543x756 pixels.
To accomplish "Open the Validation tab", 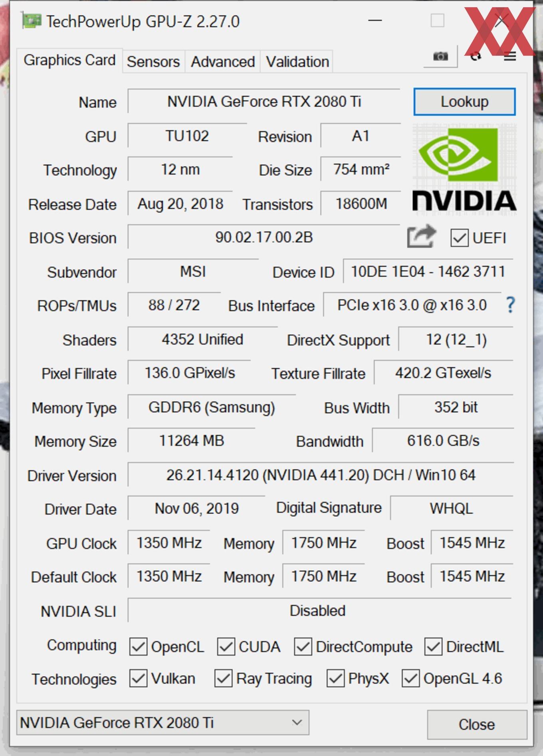I will pos(297,62).
